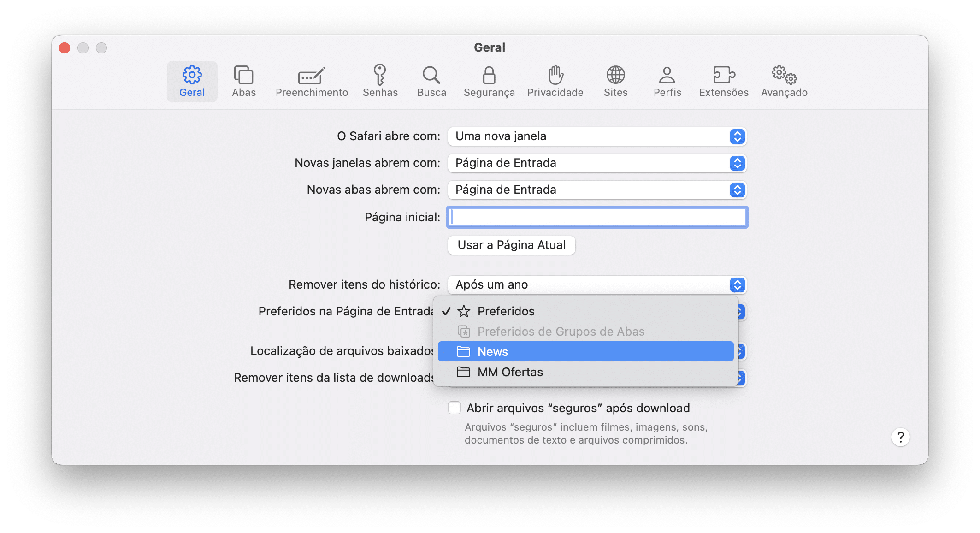
Task: Open the Busca search tab
Action: (x=431, y=82)
